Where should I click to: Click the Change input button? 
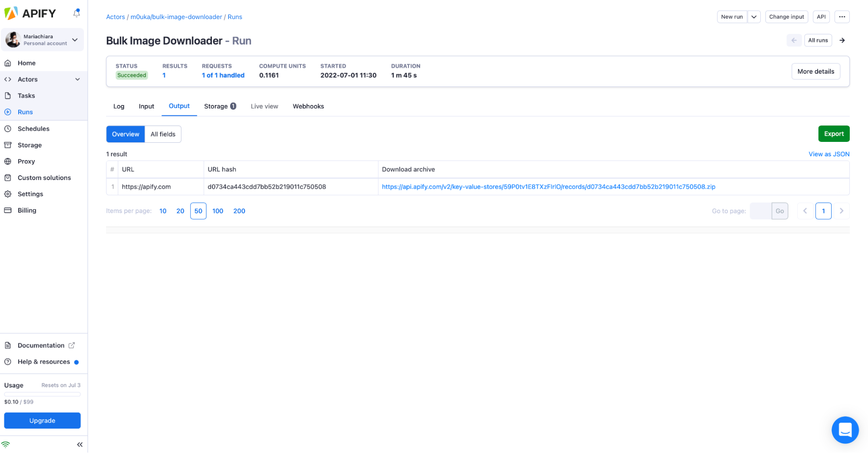pyautogui.click(x=786, y=17)
